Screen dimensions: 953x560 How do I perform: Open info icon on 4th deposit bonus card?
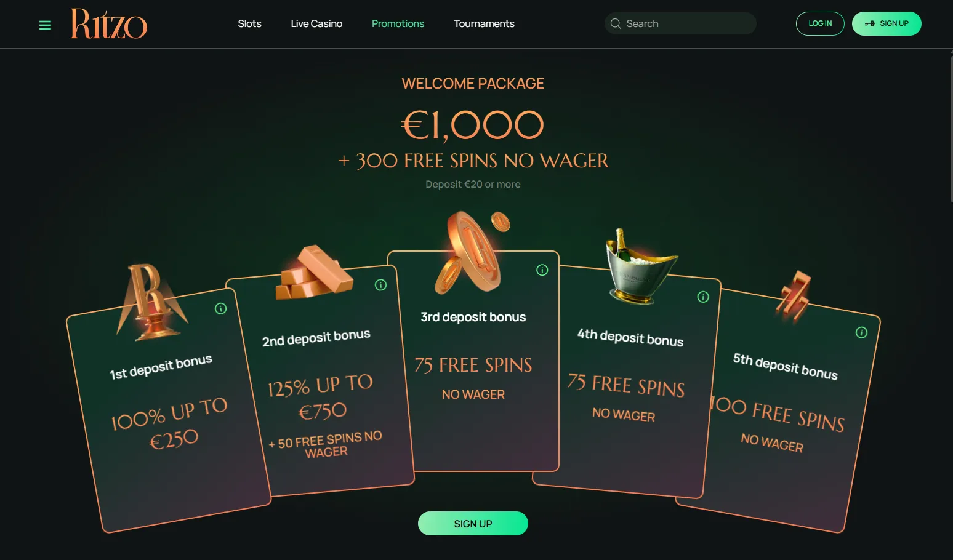pyautogui.click(x=703, y=297)
